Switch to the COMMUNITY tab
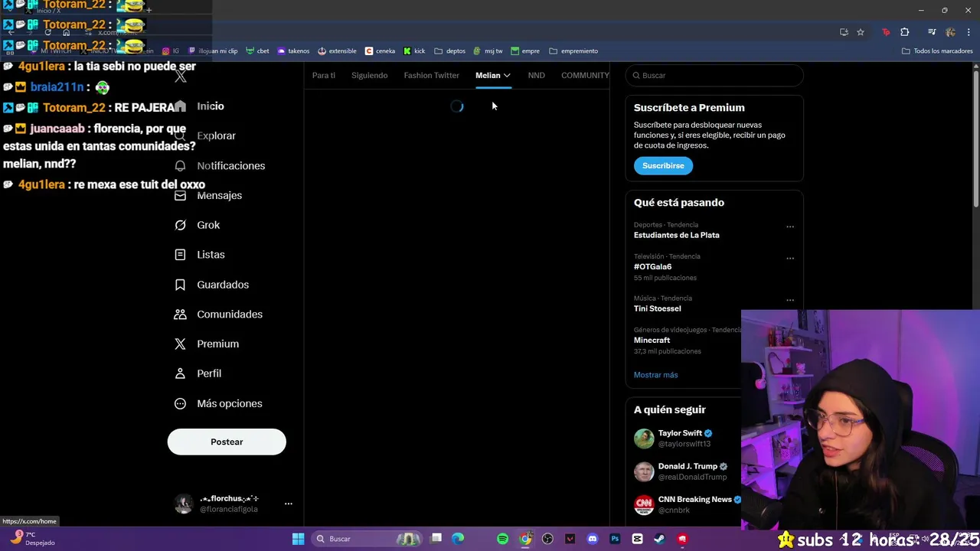Viewport: 980px width, 551px height. pyautogui.click(x=585, y=75)
